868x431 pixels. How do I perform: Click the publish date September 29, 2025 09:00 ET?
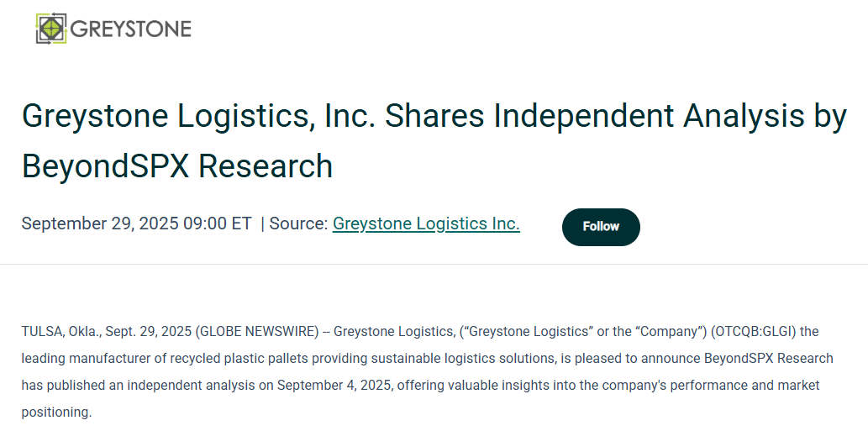(x=136, y=223)
